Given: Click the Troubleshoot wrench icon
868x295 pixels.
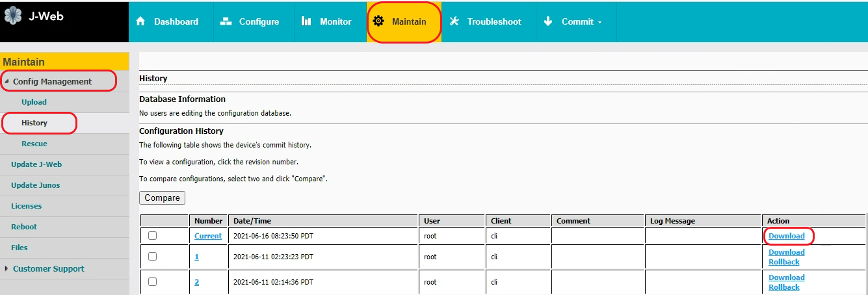Looking at the screenshot, I should click(454, 21).
